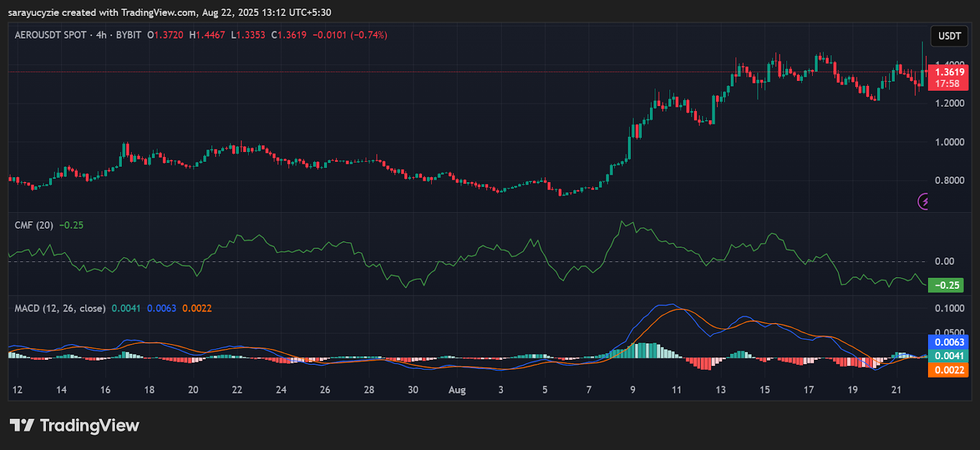Click the blue 0.0063 MACD value tag
Viewport: 980px width, 450px height.
click(948, 342)
